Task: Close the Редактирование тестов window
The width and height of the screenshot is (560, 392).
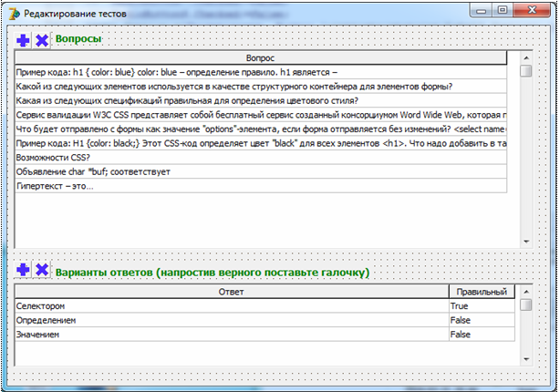Action: click(534, 13)
